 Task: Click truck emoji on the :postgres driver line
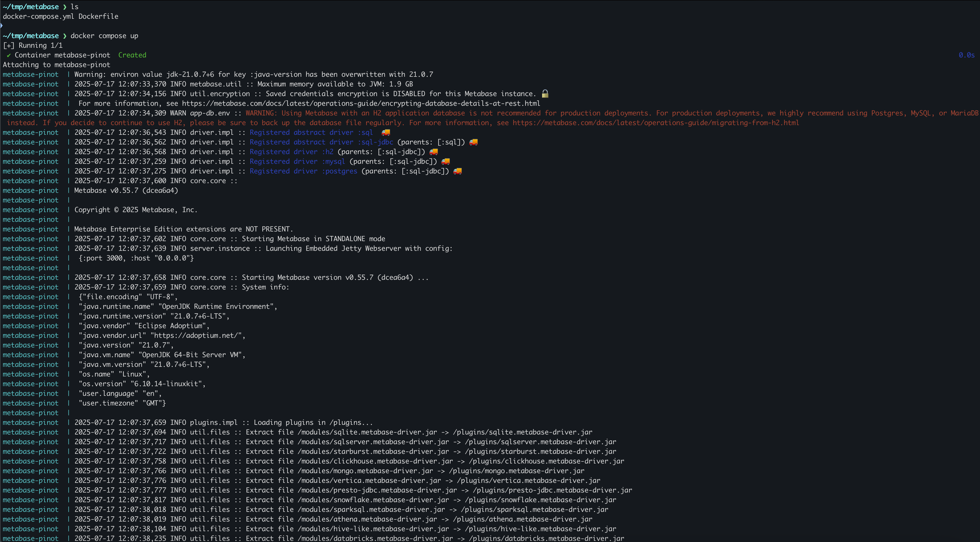click(457, 171)
